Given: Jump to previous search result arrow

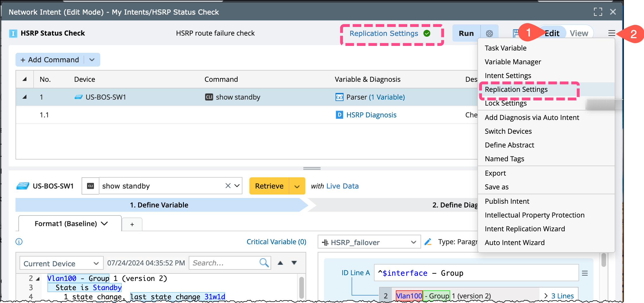Looking at the screenshot, I should tap(280, 263).
